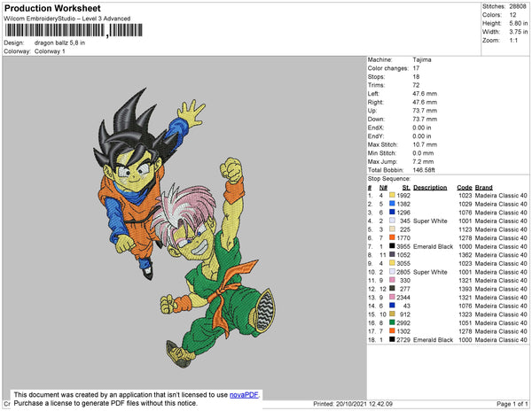
Task: Select the stitch count "2992" in stop 16
Action: click(x=403, y=322)
